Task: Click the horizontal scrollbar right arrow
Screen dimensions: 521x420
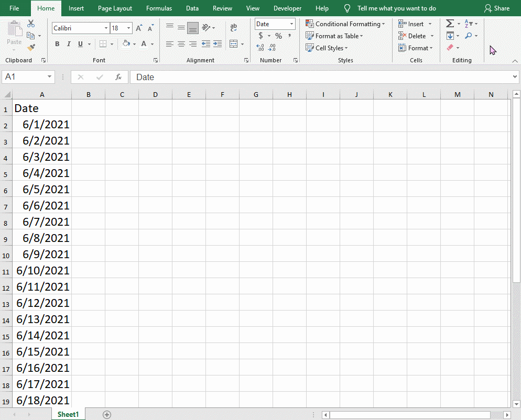Action: [507, 415]
